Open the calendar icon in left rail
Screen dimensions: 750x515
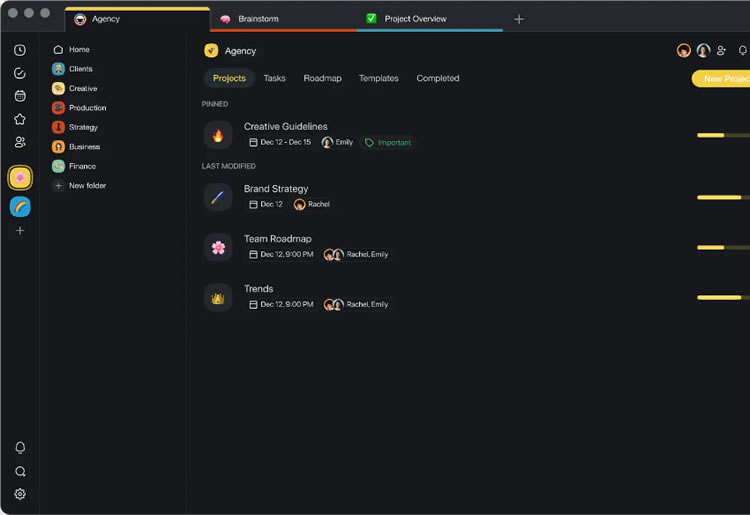coord(20,96)
